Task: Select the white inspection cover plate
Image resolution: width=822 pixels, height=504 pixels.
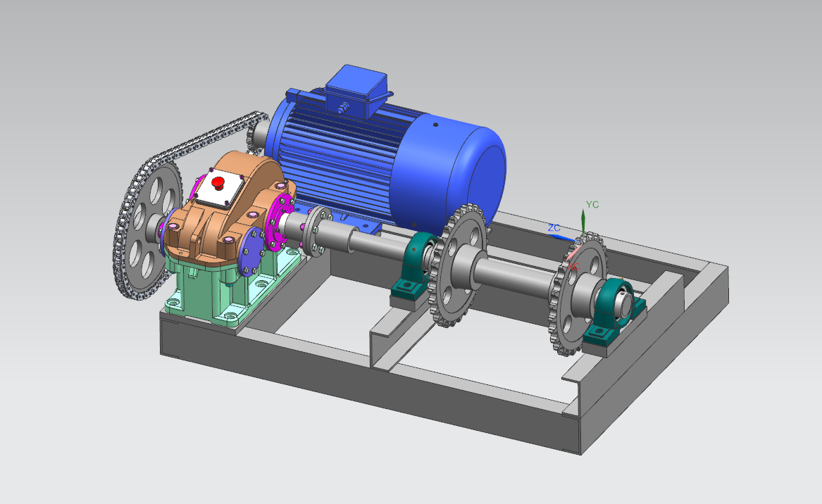Action: click(218, 189)
